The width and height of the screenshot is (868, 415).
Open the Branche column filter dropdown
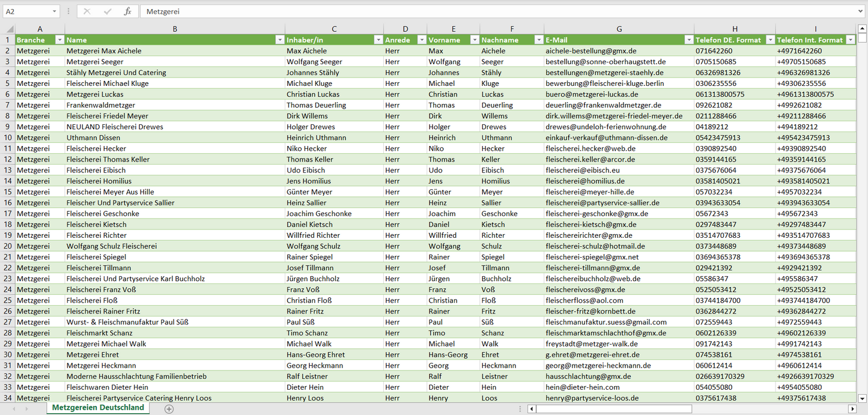click(x=59, y=40)
